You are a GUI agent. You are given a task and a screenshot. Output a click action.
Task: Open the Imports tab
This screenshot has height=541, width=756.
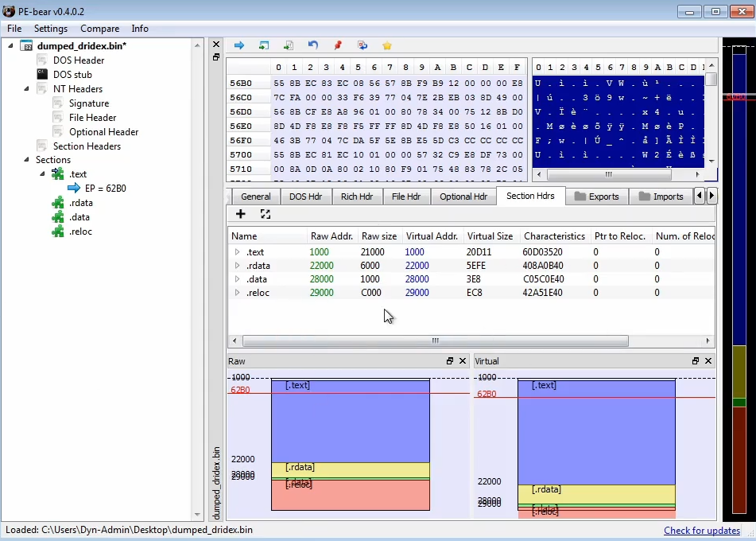[660, 197]
